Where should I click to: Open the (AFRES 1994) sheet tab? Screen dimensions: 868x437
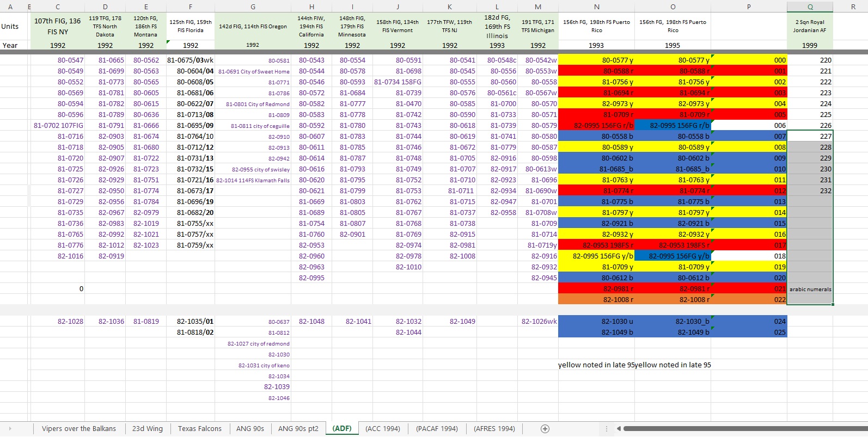[x=494, y=429]
